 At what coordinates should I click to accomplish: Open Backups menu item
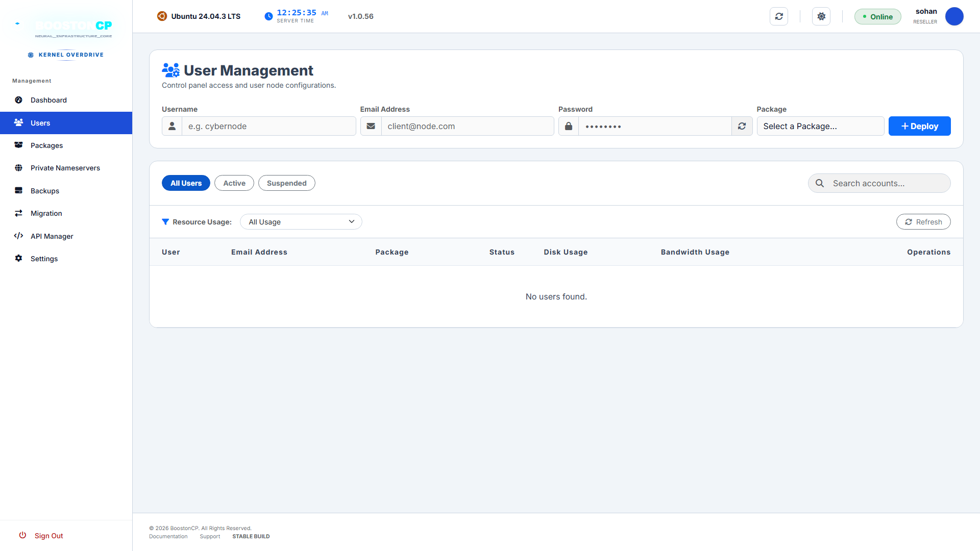tap(66, 191)
